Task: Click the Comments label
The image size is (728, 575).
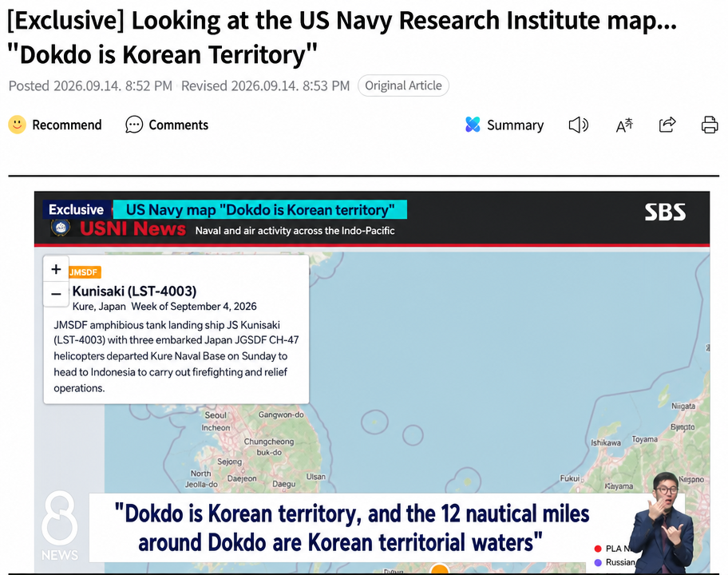Action: (178, 125)
